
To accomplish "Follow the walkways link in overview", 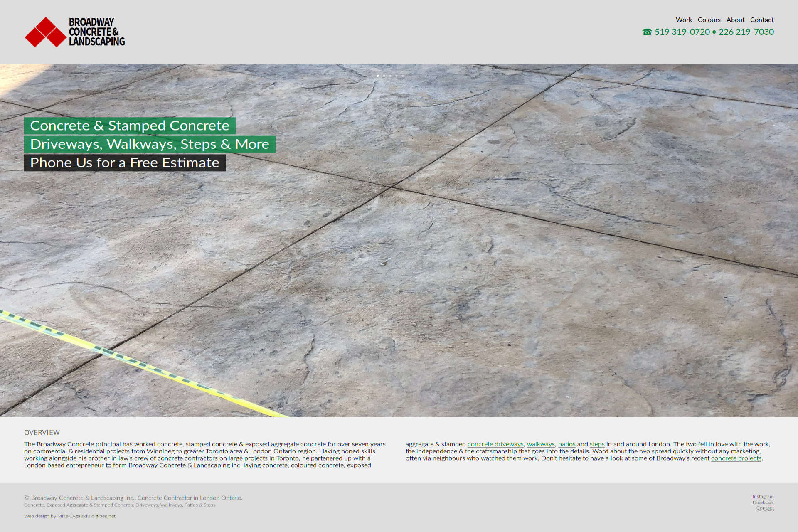I will click(x=541, y=444).
